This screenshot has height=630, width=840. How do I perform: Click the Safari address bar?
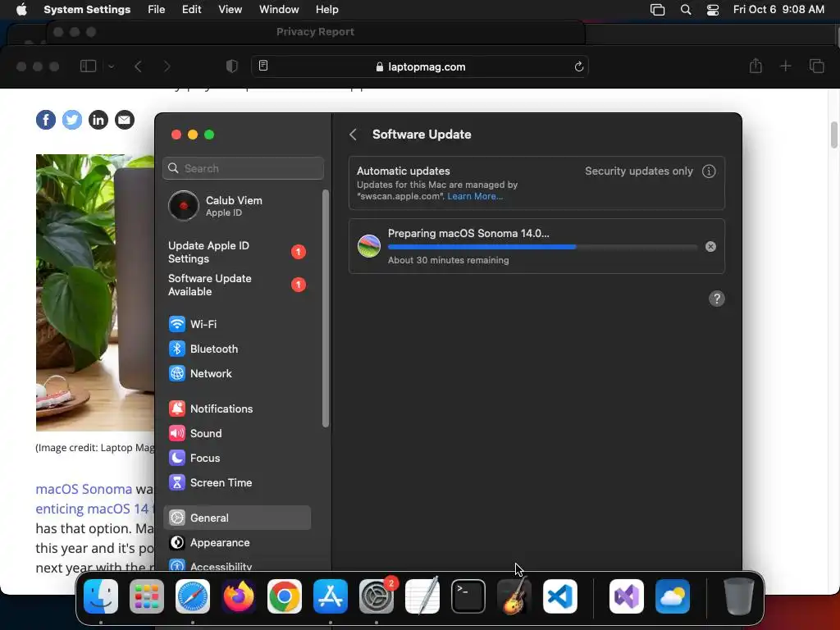pos(420,66)
